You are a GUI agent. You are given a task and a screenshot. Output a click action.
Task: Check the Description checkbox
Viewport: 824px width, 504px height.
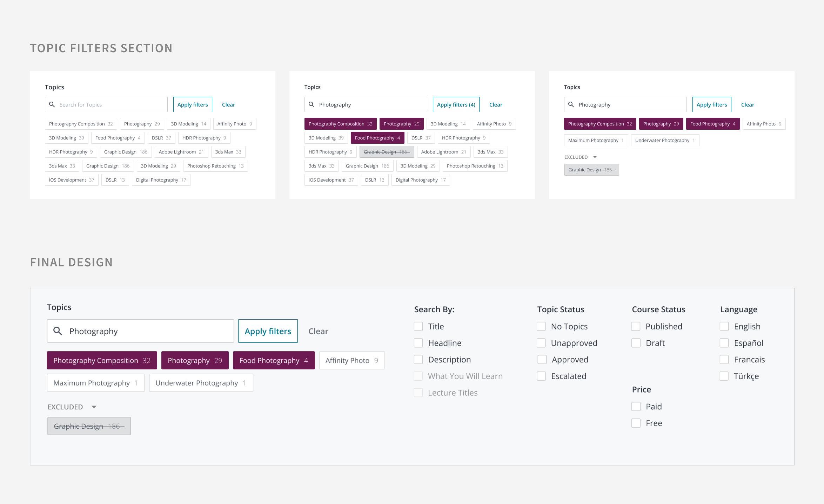coord(418,360)
